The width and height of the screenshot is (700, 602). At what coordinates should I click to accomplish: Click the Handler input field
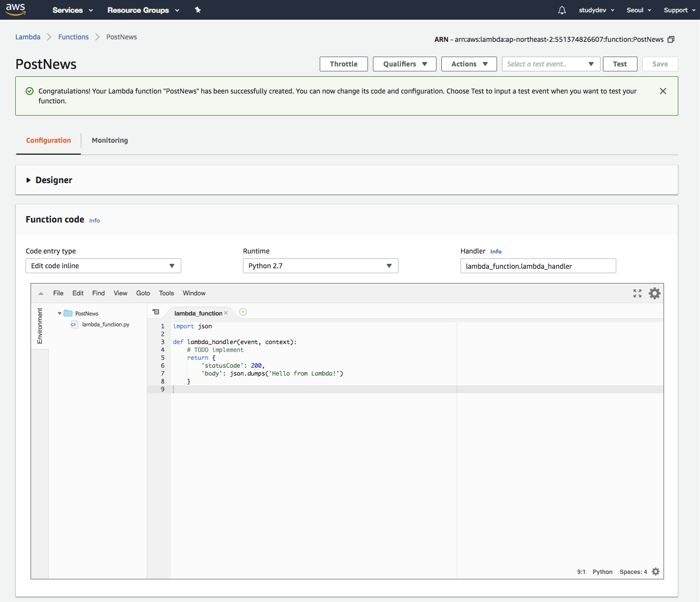click(x=538, y=266)
